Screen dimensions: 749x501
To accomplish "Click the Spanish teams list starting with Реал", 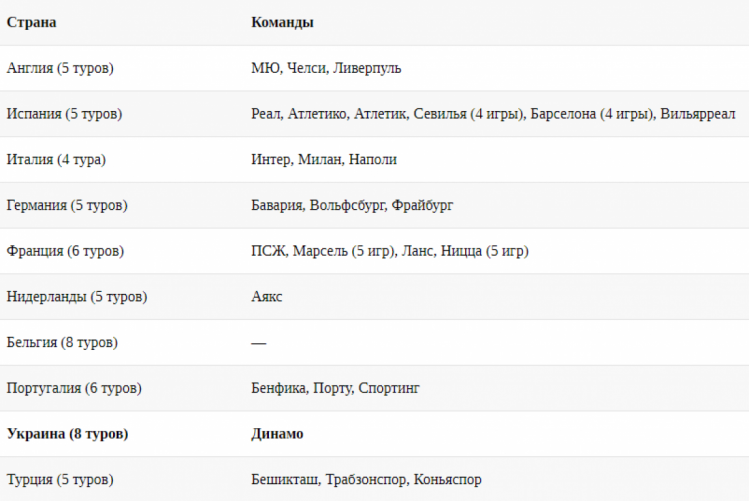I will point(493,114).
